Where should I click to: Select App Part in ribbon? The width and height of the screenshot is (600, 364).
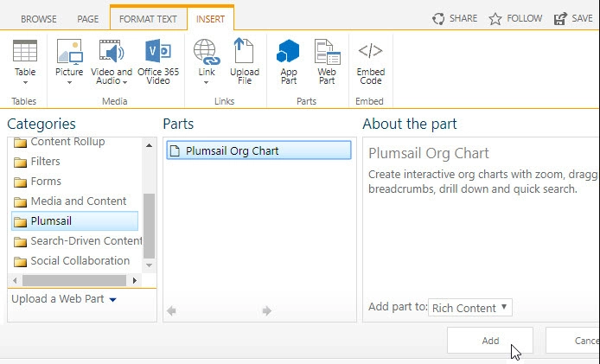tap(288, 61)
